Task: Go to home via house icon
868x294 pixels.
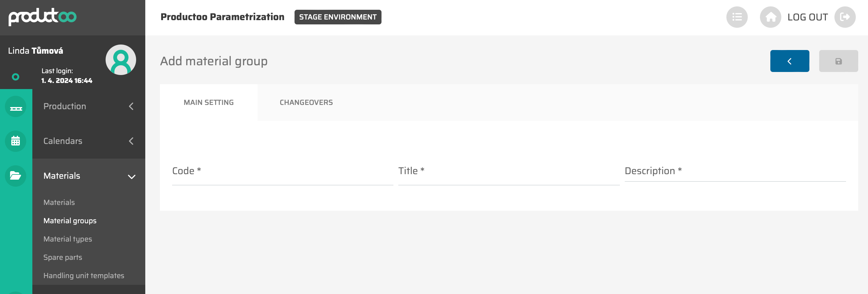Action: coord(770,17)
